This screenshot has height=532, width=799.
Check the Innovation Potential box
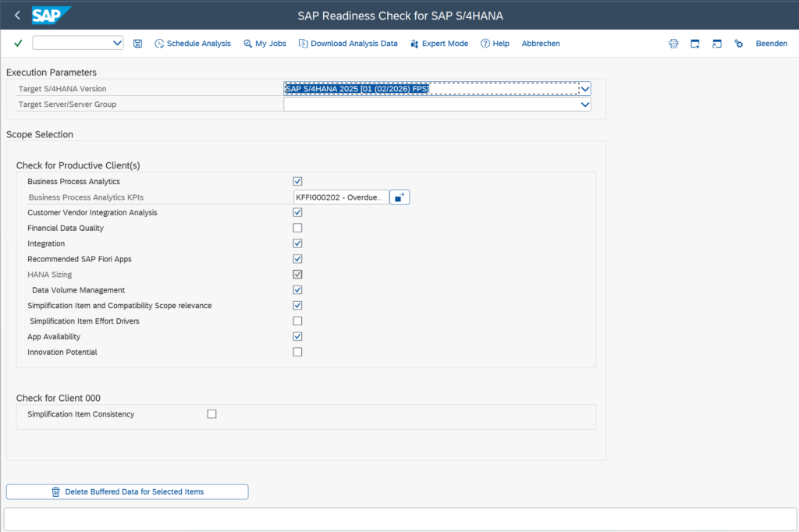click(x=297, y=352)
